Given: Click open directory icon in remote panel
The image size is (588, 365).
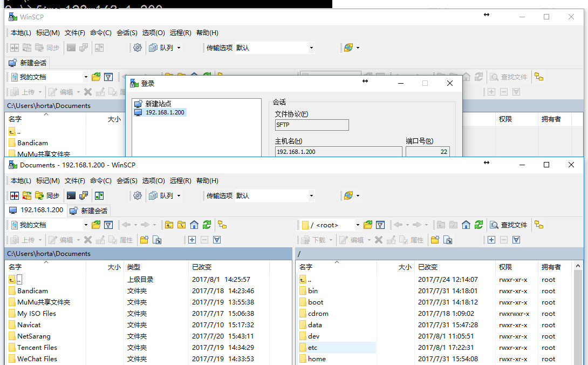Looking at the screenshot, I should (368, 225).
